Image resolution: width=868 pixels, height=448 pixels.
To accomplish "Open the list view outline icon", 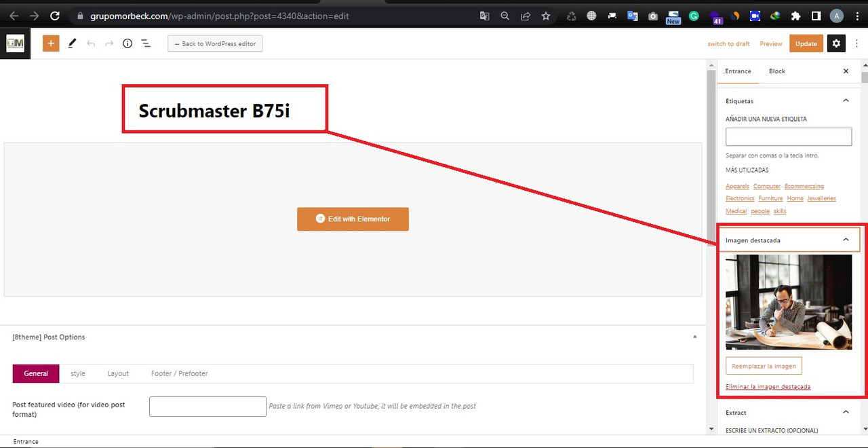I will click(146, 43).
